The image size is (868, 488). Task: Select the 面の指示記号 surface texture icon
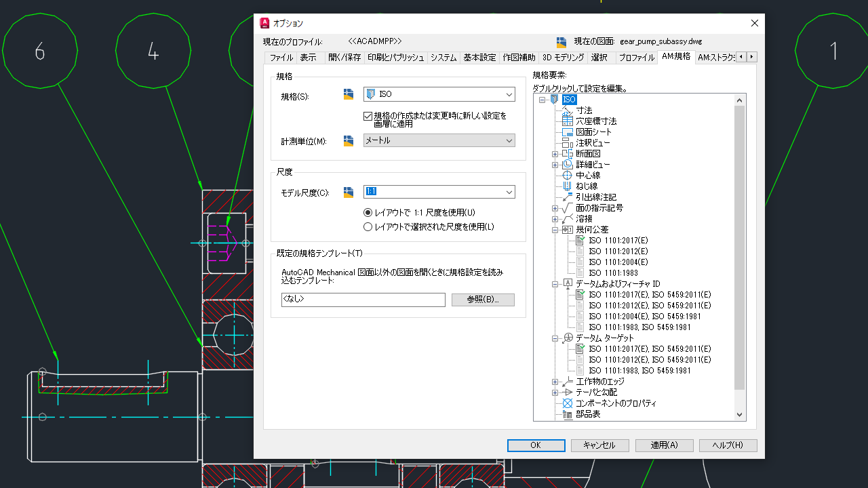click(568, 208)
